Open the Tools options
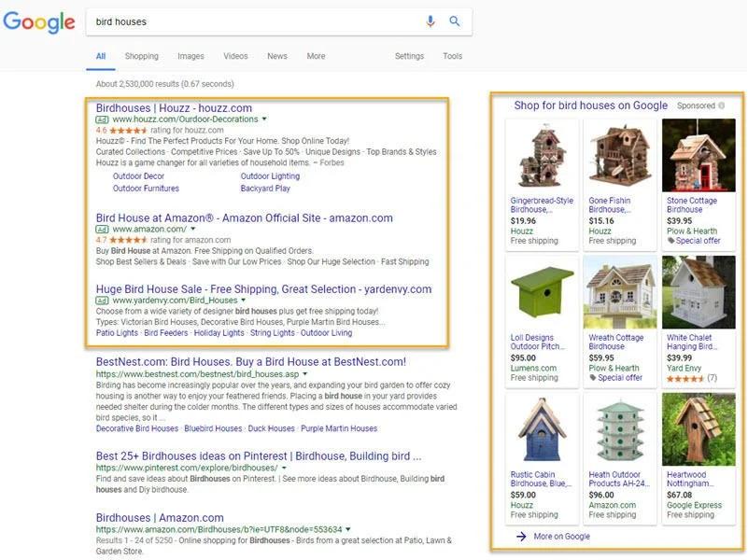This screenshot has width=748, height=560. 452,56
